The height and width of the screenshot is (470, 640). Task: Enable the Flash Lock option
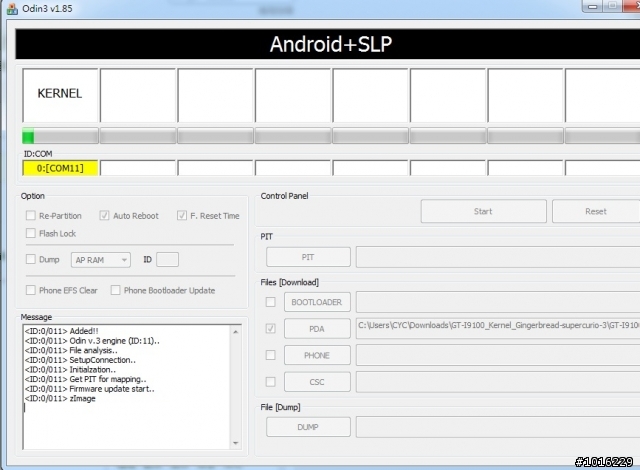click(31, 233)
